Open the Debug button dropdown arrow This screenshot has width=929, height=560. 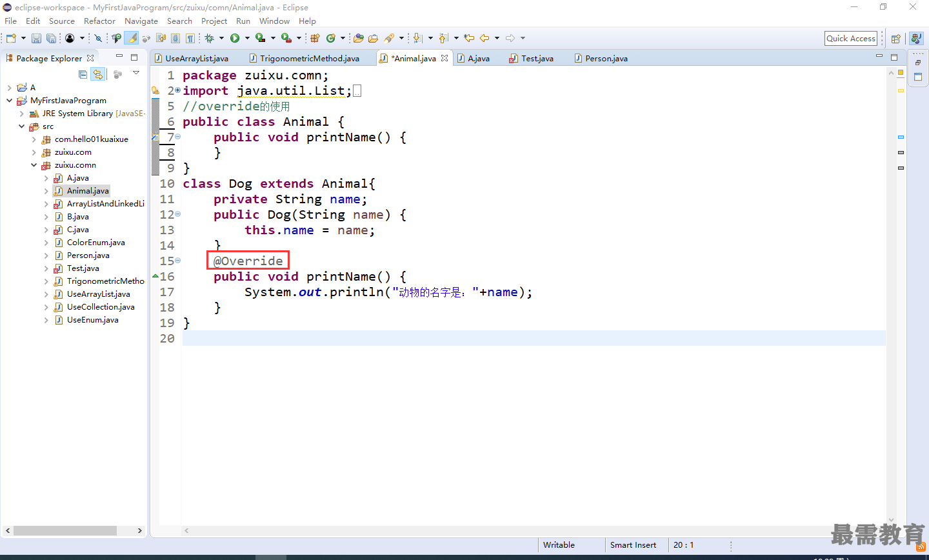(221, 39)
